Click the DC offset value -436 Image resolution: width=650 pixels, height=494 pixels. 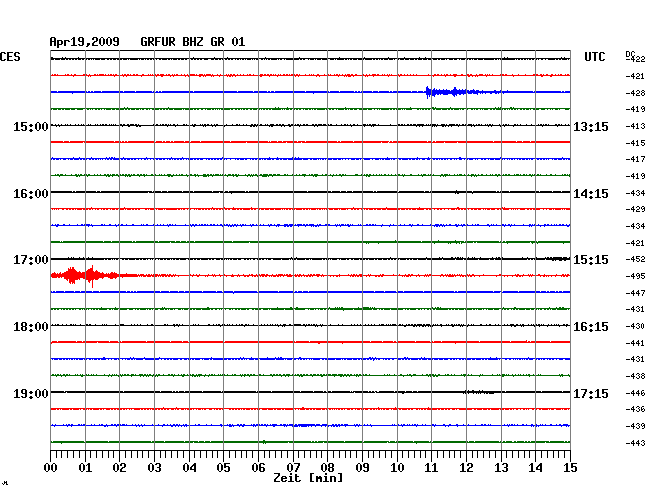635,409
